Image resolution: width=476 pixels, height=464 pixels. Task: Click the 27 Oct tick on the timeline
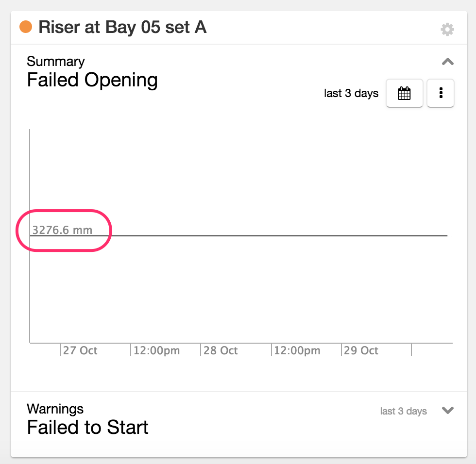coord(80,350)
